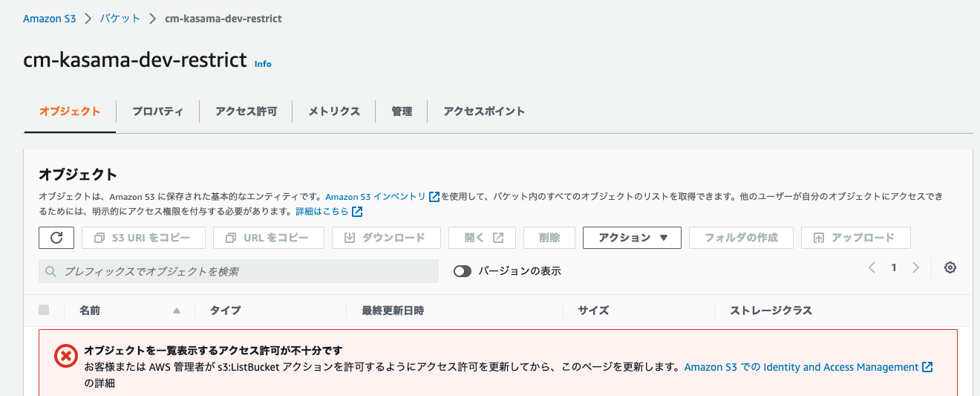Screen dimensions: 980x396
Task: Click the 最終更新日時 column header
Action: 393,311
